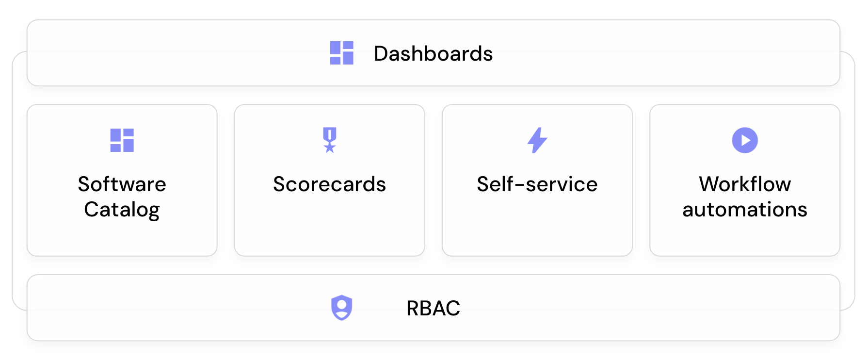Image resolution: width=868 pixels, height=361 pixels.
Task: Click the Scorecards medal icon
Action: pyautogui.click(x=330, y=140)
